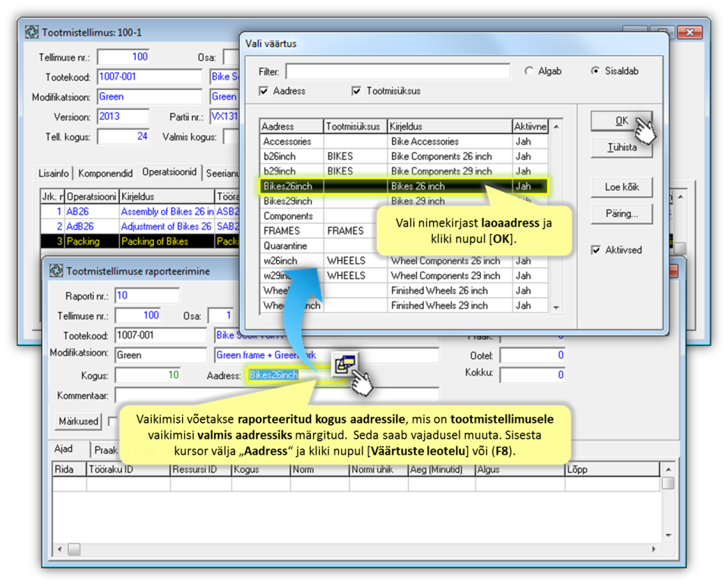Click the Tootmistellimuse raporteerimine title bar icon
Image resolution: width=728 pixels, height=585 pixels.
tap(55, 271)
